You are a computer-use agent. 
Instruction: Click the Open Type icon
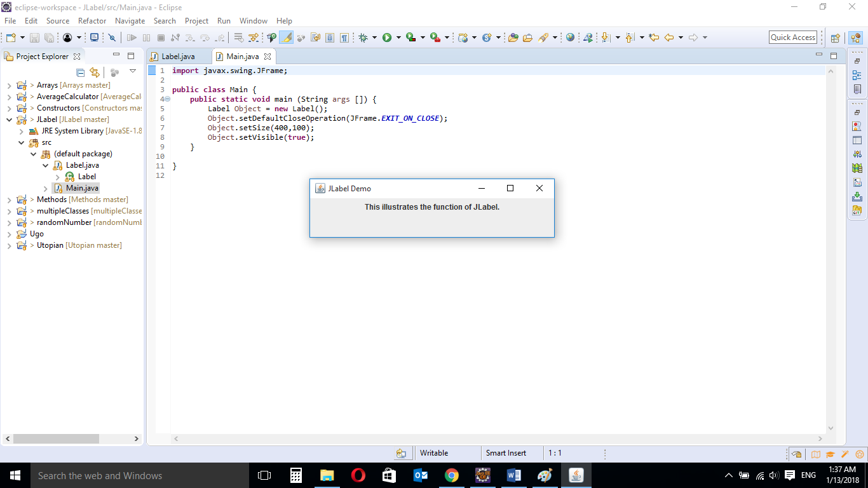pos(513,38)
